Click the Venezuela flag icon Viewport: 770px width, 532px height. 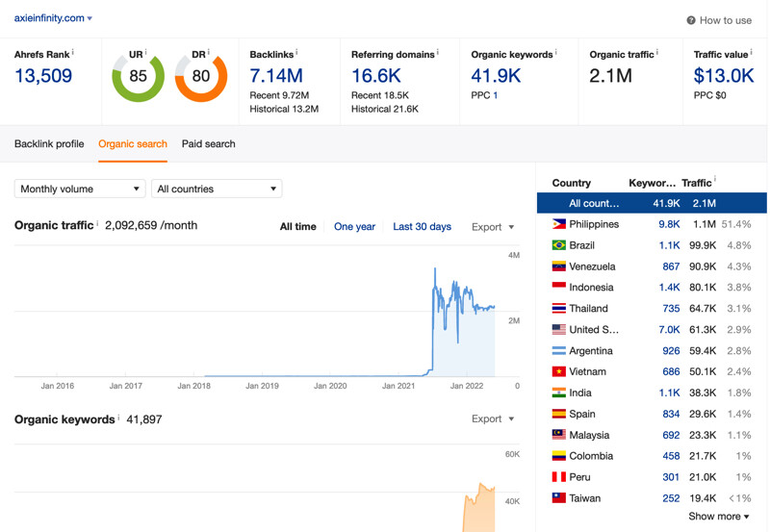click(559, 266)
